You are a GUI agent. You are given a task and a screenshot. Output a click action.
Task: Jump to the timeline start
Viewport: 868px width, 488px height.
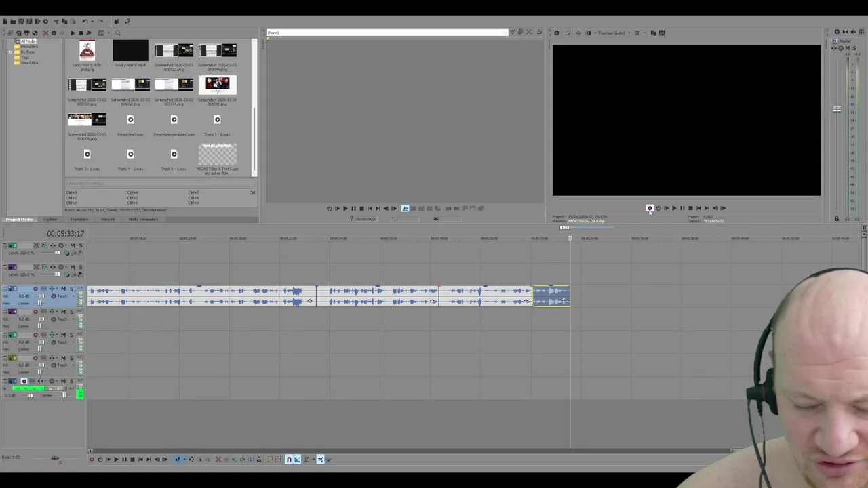tap(140, 460)
